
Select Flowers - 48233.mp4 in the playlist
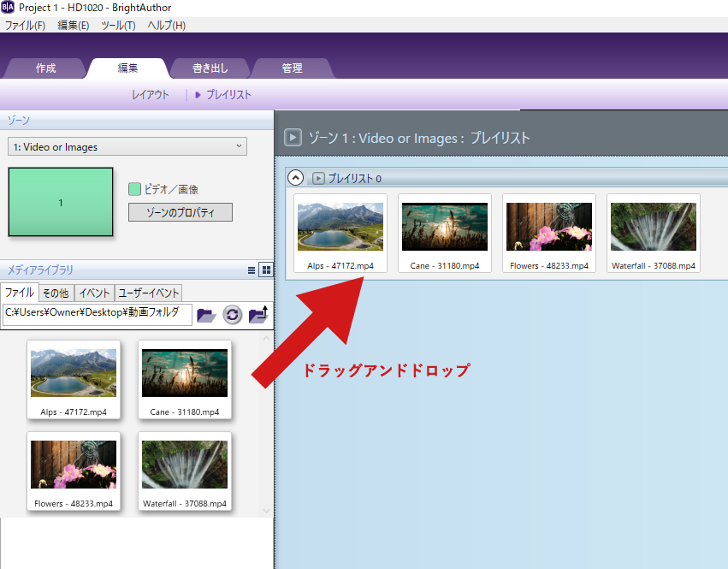pos(549,233)
